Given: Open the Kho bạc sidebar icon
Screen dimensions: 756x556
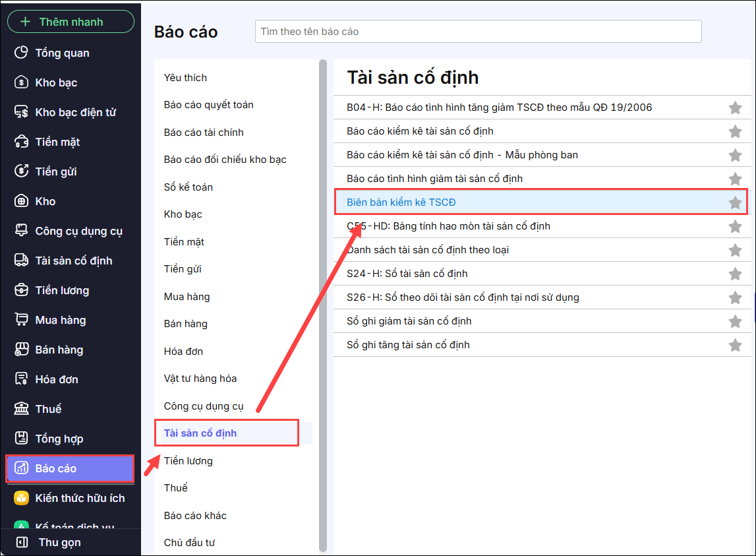Looking at the screenshot, I should click(x=21, y=82).
